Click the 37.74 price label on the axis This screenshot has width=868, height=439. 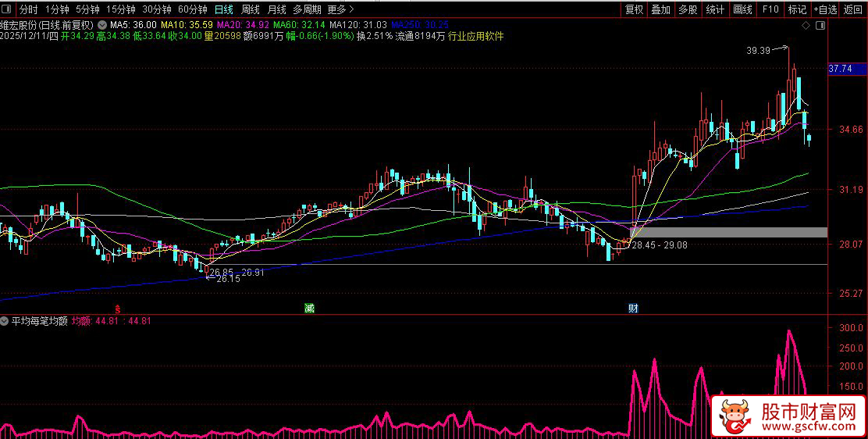pyautogui.click(x=841, y=69)
